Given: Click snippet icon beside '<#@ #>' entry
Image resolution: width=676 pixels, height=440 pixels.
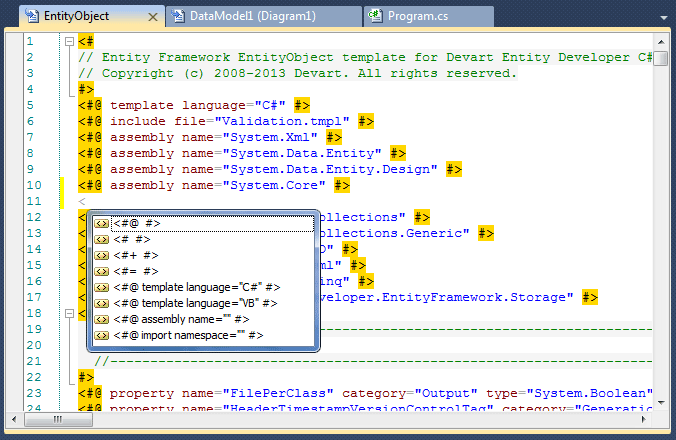Looking at the screenshot, I should (102, 223).
